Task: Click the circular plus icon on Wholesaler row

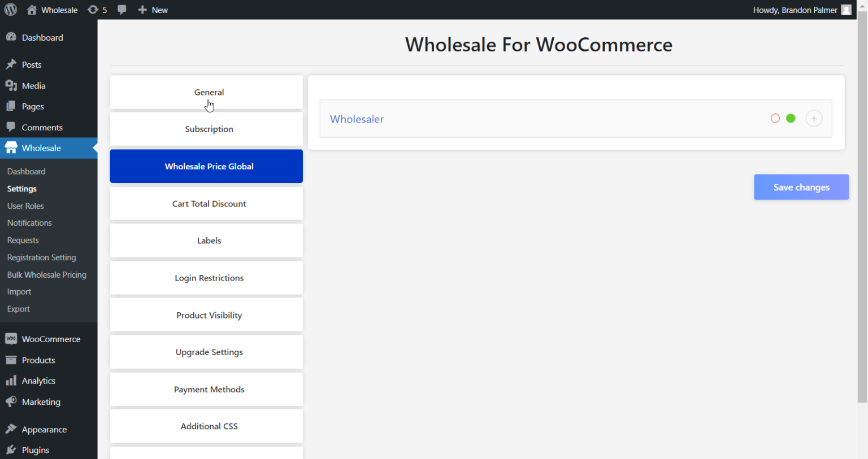Action: [x=814, y=118]
